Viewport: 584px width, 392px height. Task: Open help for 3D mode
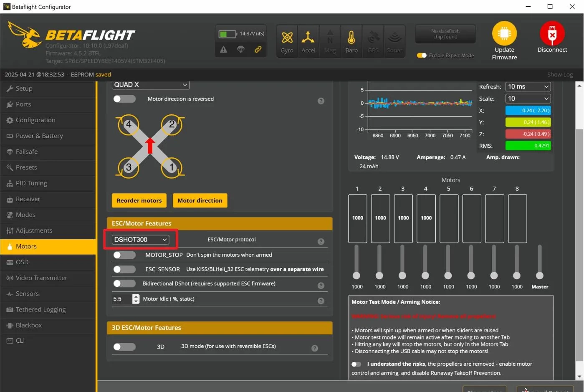point(315,348)
